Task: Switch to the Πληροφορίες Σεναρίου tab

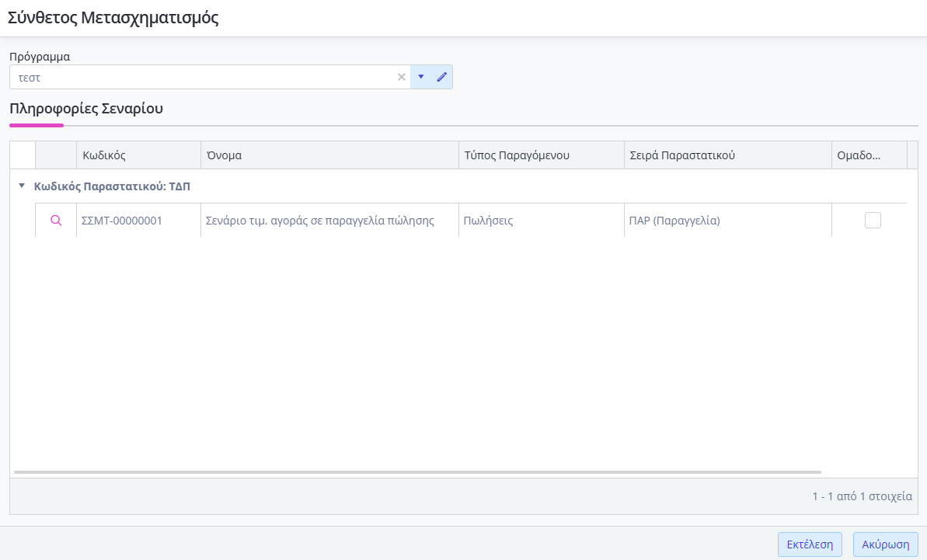Action: [x=86, y=109]
